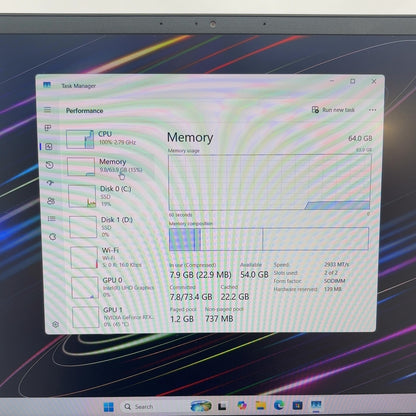
Task: Click the Memory heading text
Action: pyautogui.click(x=190, y=137)
